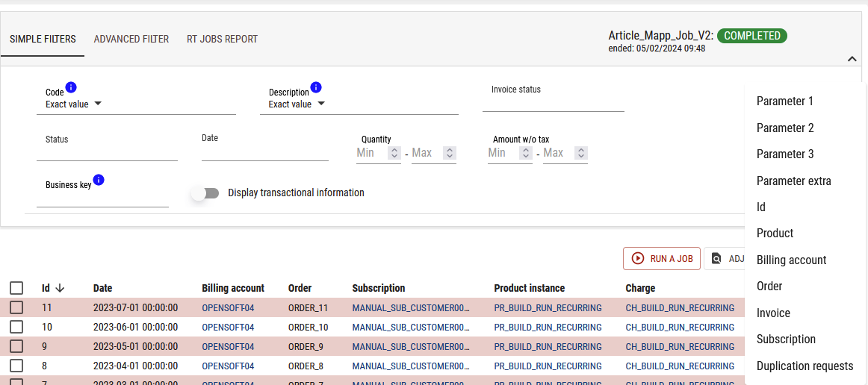
Task: Open CH_BUILD_RUN_RECURRING link in row 10
Action: [x=680, y=328]
